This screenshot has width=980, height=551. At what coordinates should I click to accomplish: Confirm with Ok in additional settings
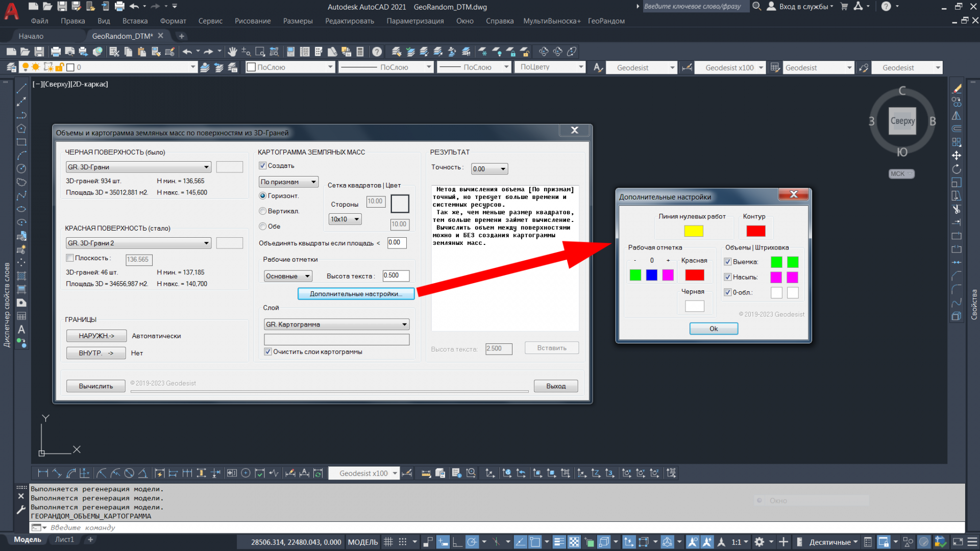713,329
